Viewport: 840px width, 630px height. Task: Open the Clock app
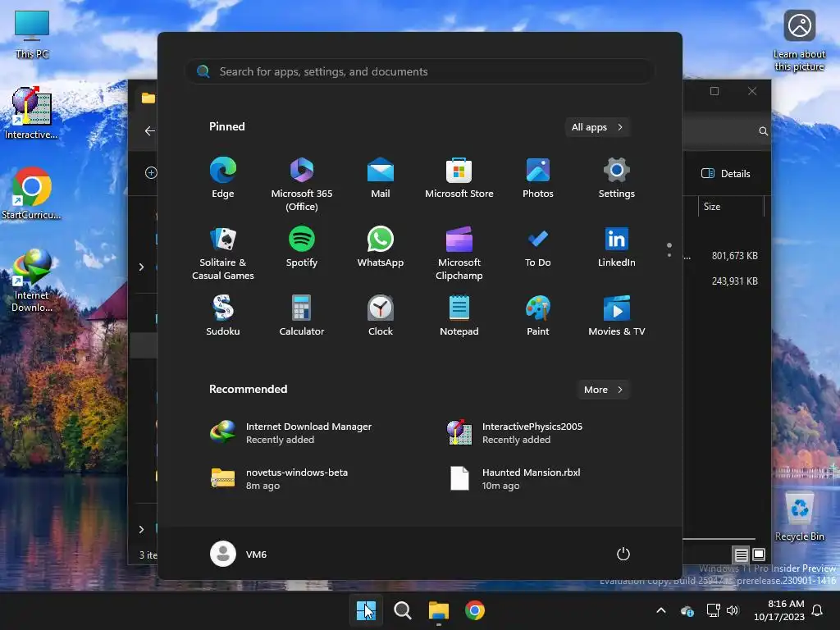coord(381,316)
